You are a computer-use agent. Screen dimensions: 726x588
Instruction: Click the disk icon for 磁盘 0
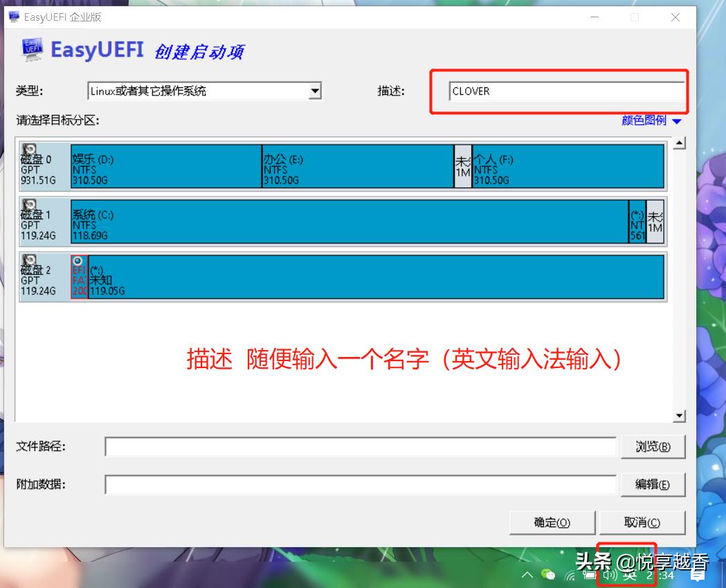click(x=28, y=149)
